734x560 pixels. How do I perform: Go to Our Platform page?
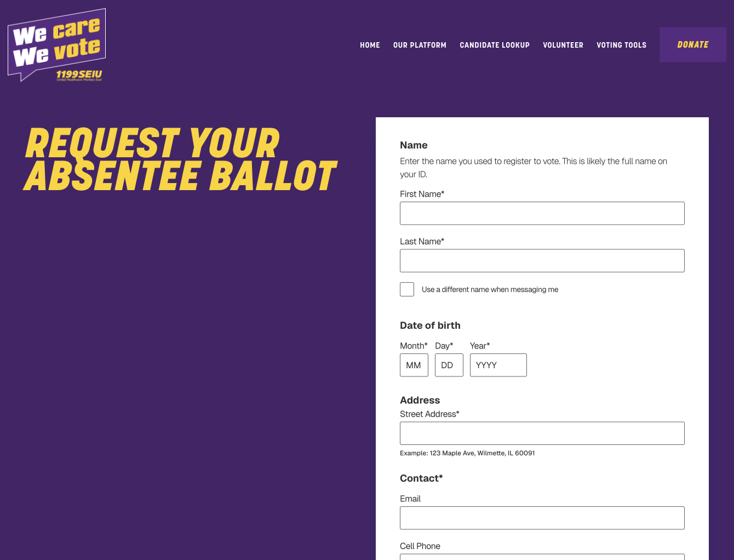[x=420, y=45]
